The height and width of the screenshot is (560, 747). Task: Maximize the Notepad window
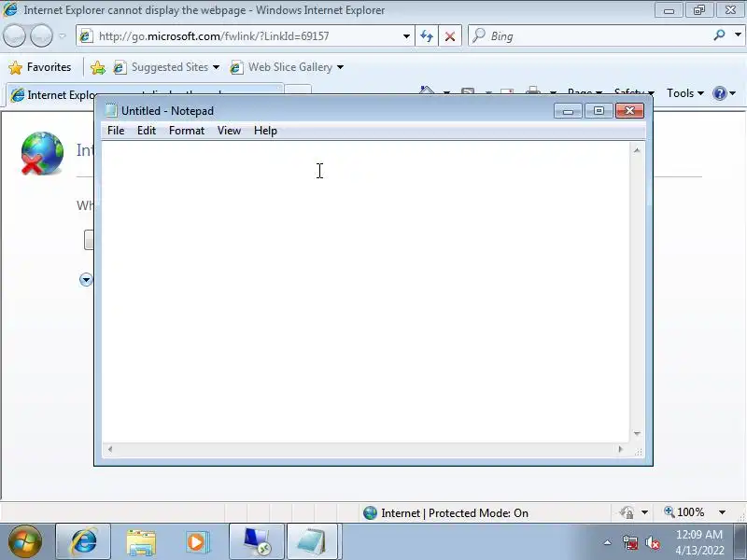[599, 111]
